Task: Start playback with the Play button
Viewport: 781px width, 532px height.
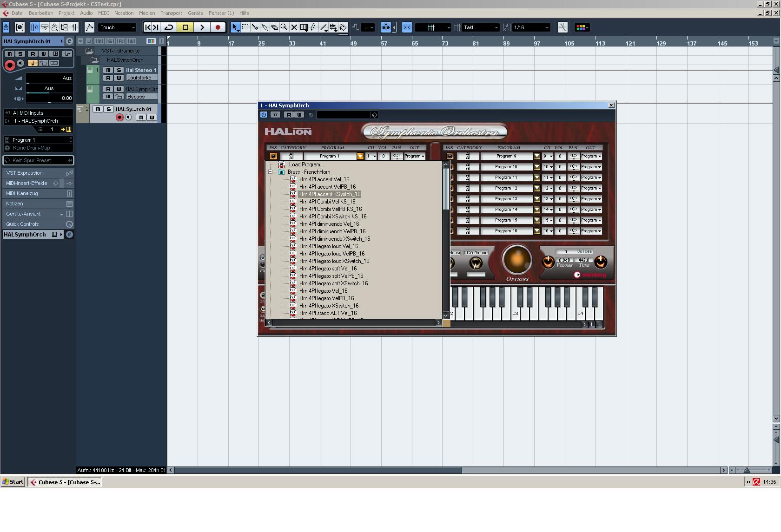Action: pyautogui.click(x=202, y=27)
